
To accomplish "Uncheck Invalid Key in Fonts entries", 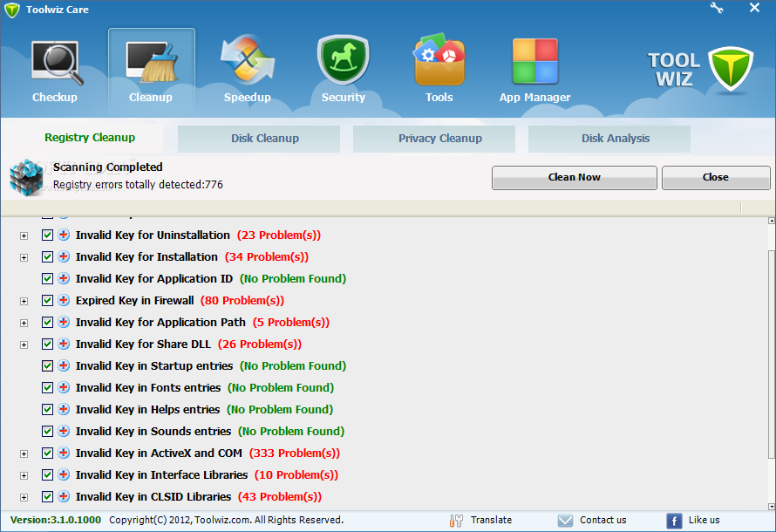I will click(47, 387).
